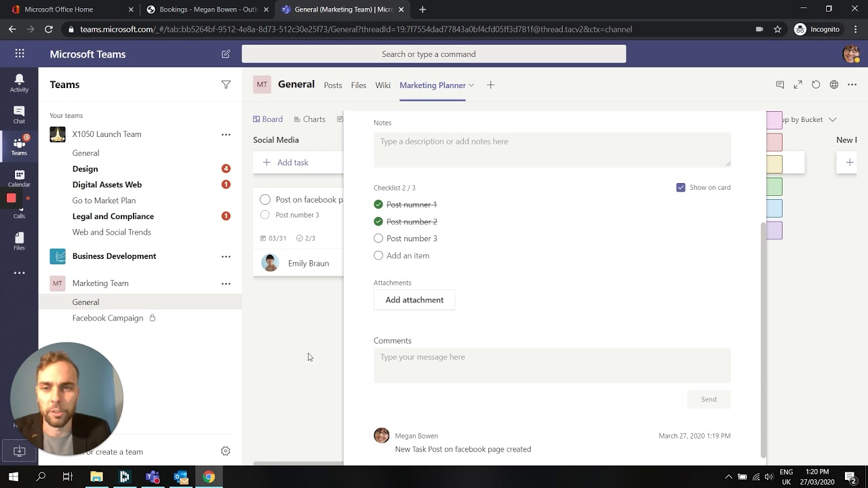The image size is (868, 488).
Task: Open Chat in the Teams sidebar
Action: (x=19, y=115)
